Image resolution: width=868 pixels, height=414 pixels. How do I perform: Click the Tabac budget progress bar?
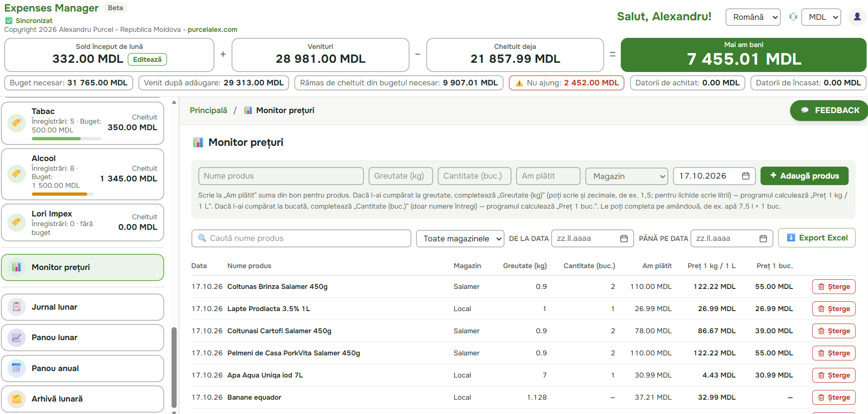click(x=66, y=138)
